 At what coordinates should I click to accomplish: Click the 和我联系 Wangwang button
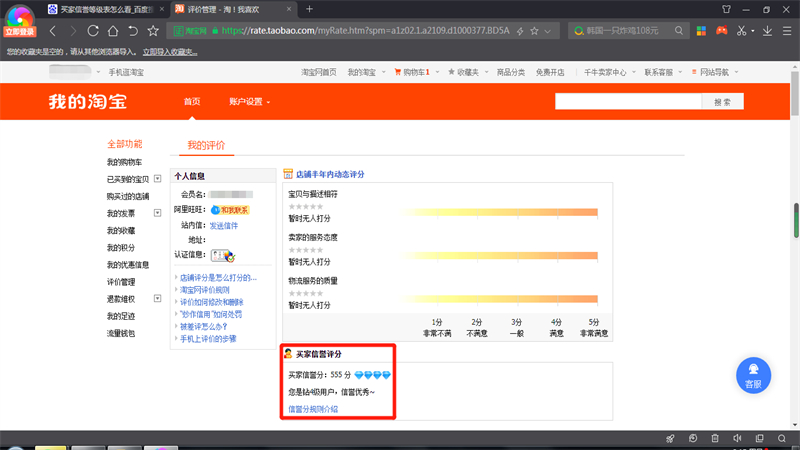[x=230, y=210]
